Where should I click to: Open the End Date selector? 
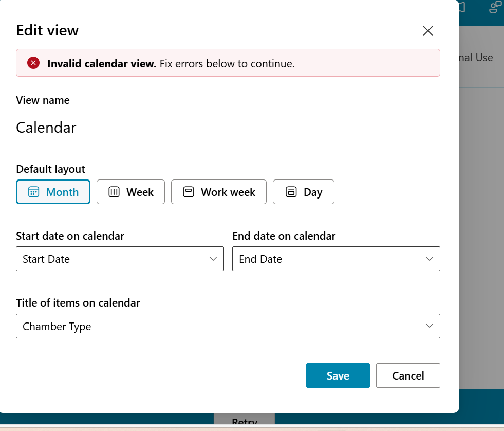[x=336, y=259]
